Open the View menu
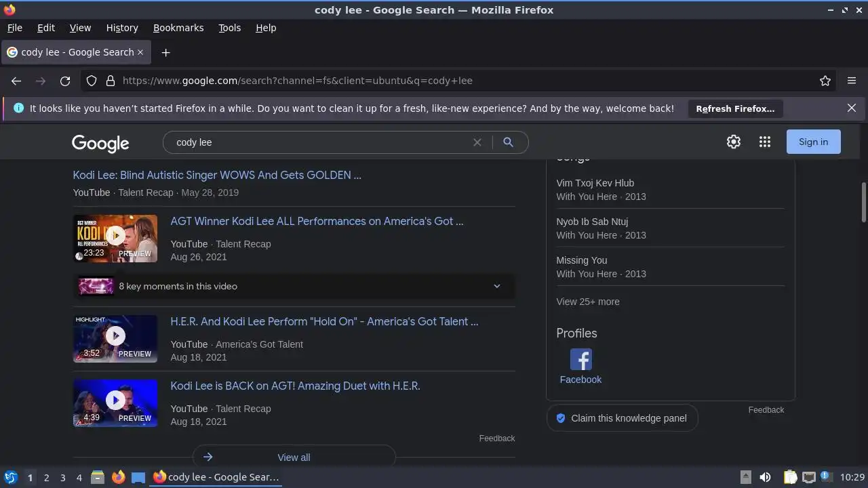 tap(80, 28)
